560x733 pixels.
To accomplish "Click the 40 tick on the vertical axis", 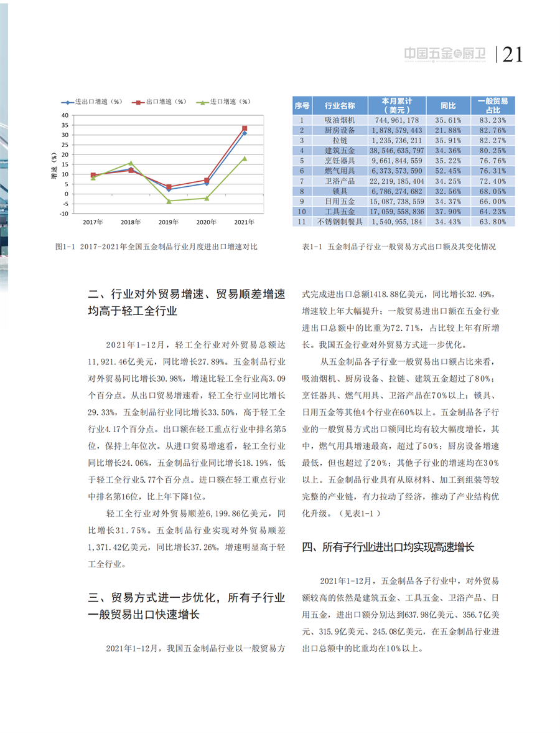I will pyautogui.click(x=65, y=115).
